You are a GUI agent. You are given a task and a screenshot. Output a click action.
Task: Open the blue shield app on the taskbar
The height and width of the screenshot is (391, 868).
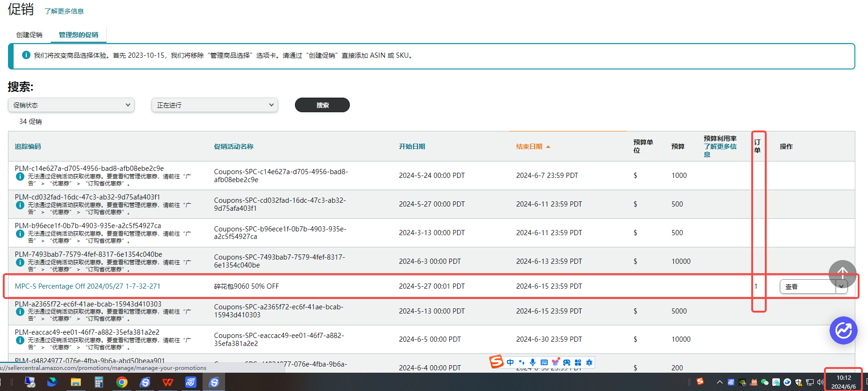coord(190,382)
